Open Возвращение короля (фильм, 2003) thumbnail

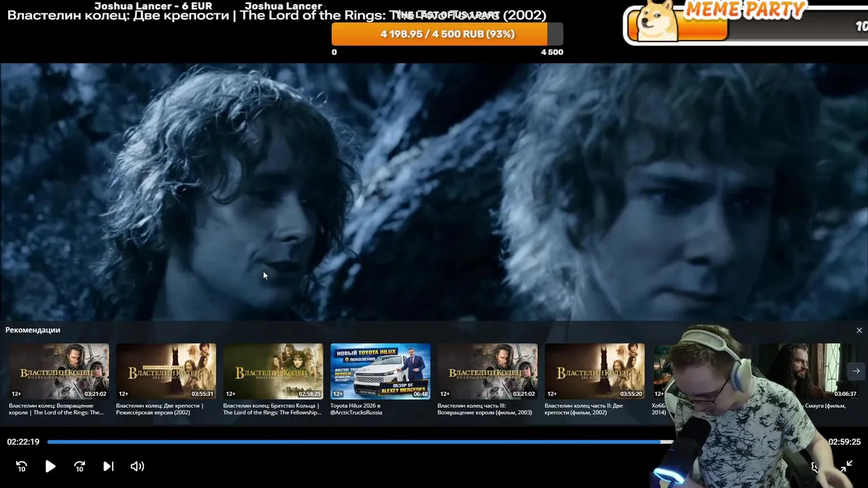point(488,371)
